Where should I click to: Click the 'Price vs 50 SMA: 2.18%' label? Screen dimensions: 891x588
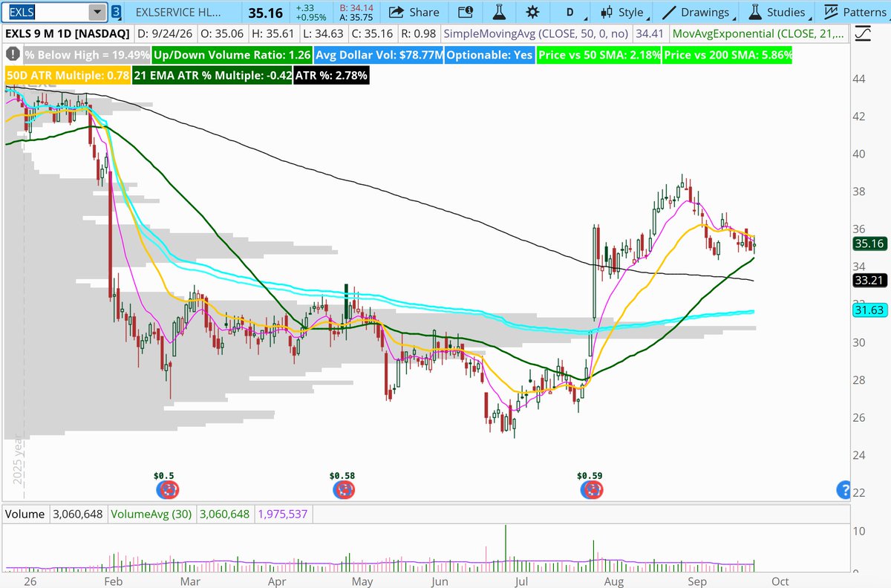pyautogui.click(x=598, y=55)
